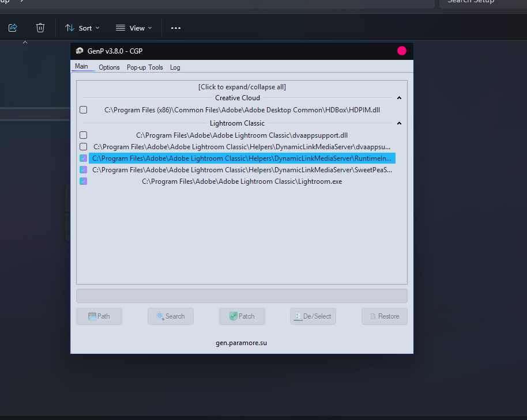
Task: Close GenP with the pink circle button
Action: point(402,51)
